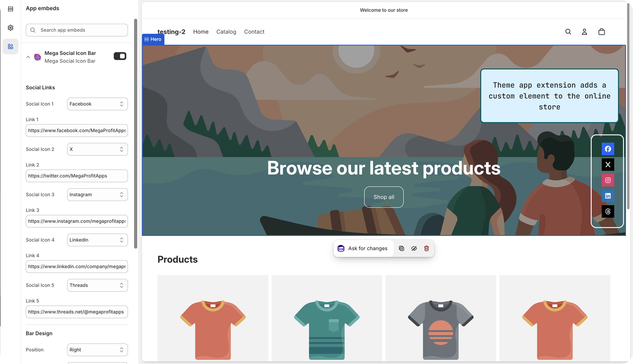Screen dimensions: 633x364
Task: Open the Social Icon 1 Facebook dropdown
Action: point(98,104)
